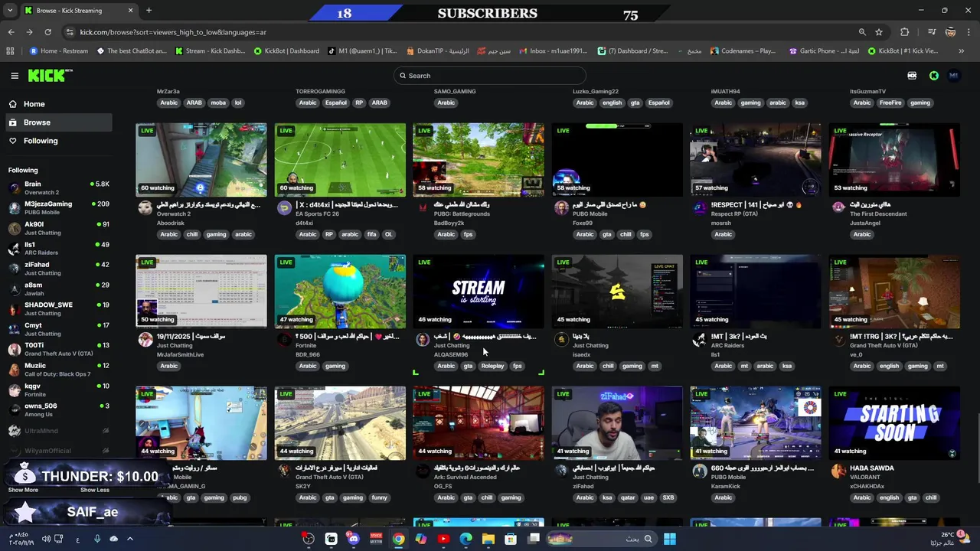Click the Windows Start button
980x551 pixels.
click(670, 539)
